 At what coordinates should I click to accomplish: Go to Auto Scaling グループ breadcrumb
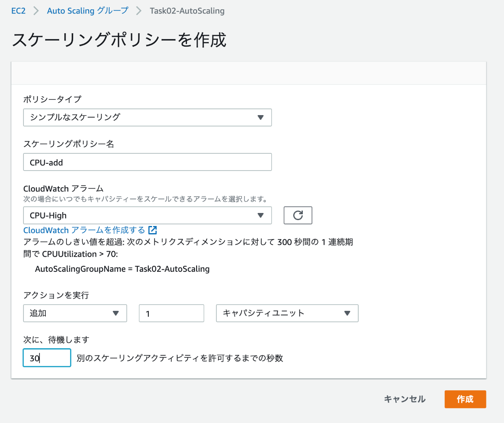88,11
